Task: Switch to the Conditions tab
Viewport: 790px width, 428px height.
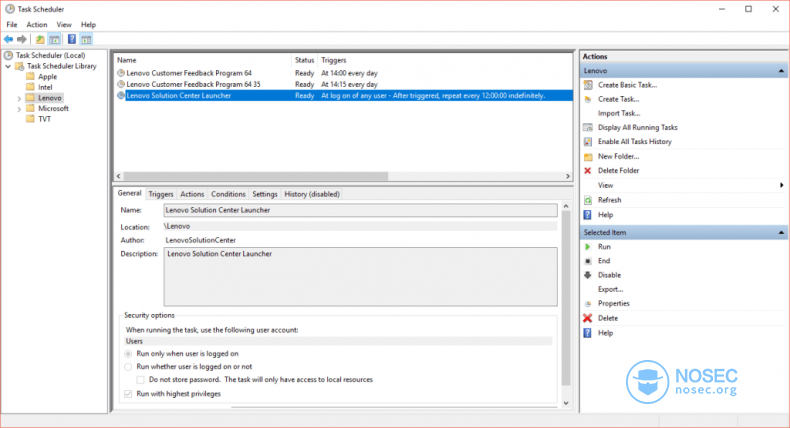Action: [x=228, y=194]
